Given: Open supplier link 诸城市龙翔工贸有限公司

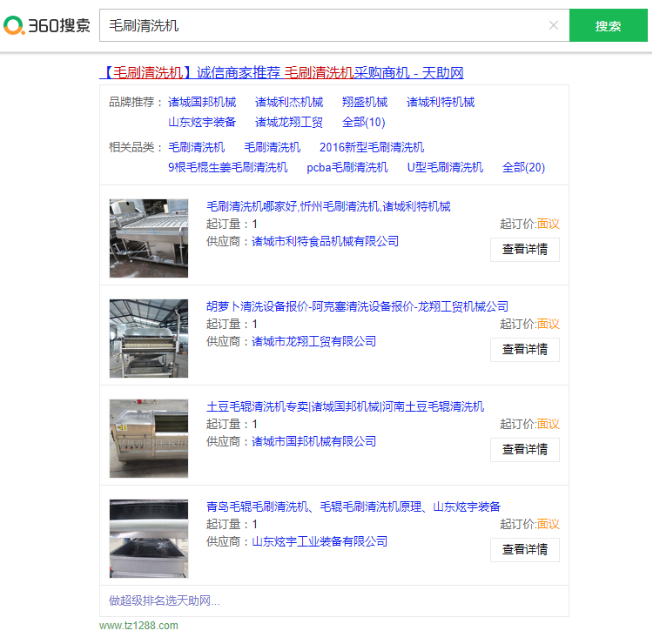Looking at the screenshot, I should (314, 341).
